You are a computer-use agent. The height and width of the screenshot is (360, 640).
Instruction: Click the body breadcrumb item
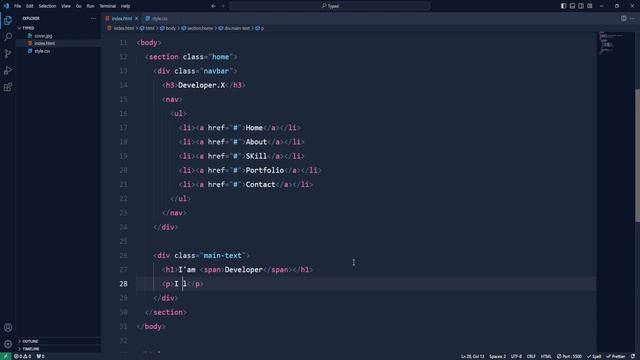168,28
